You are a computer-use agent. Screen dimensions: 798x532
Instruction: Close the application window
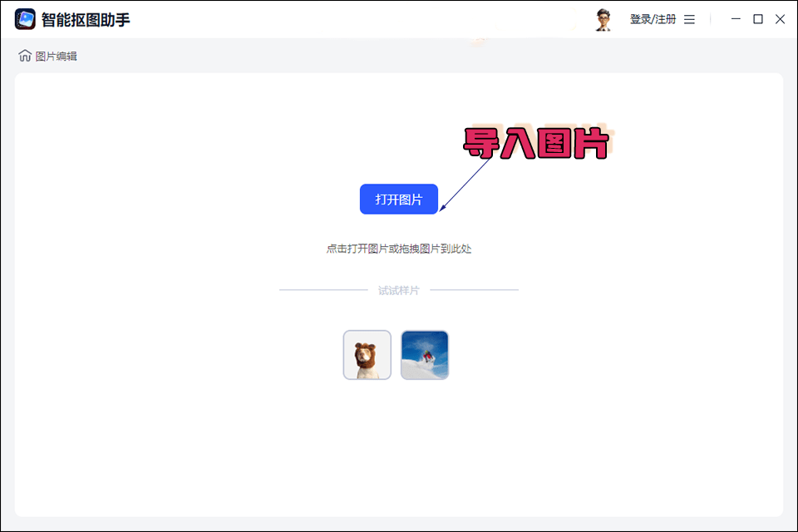(x=780, y=19)
